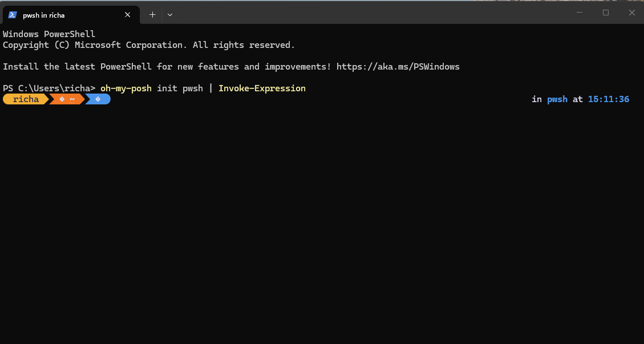This screenshot has height=344, width=644.
Task: Click the 'PS C:\Users\richa>' prompt text
Action: [x=49, y=88]
